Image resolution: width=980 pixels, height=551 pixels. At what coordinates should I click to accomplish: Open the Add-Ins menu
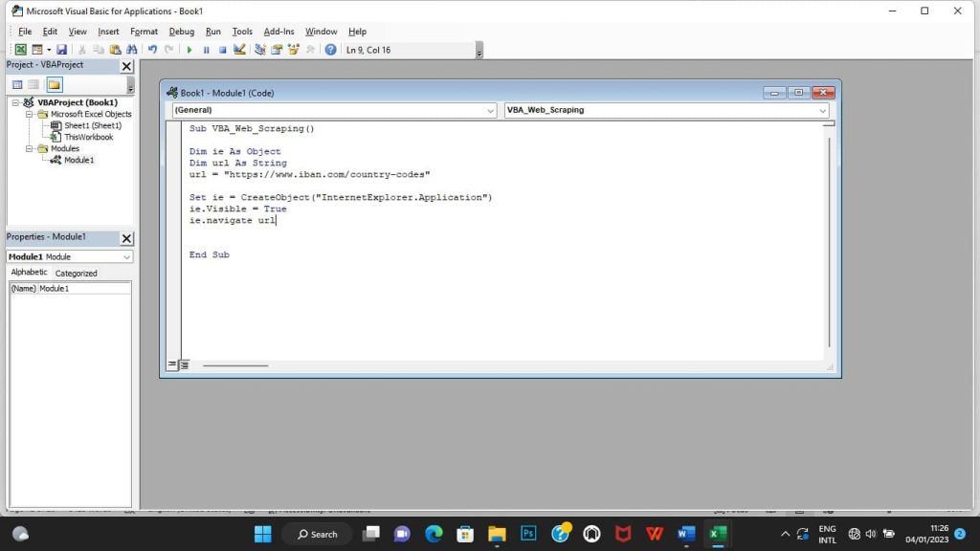point(278,32)
